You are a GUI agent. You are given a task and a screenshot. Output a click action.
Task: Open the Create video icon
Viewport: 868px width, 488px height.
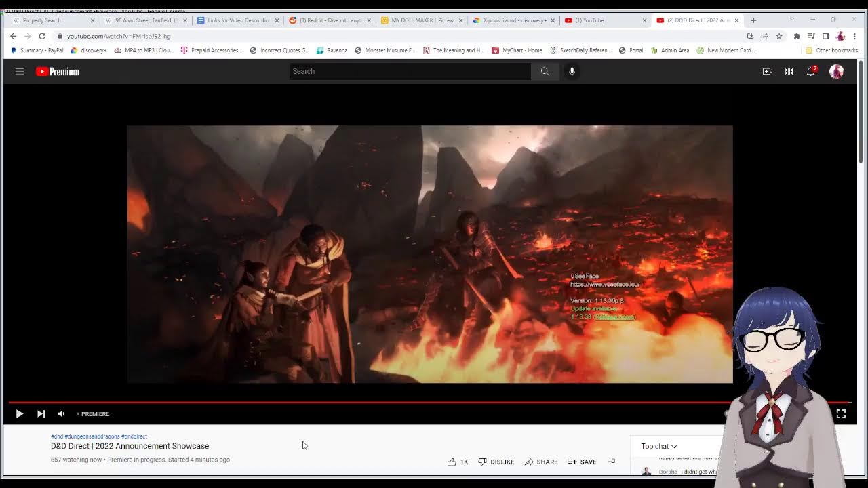(767, 71)
